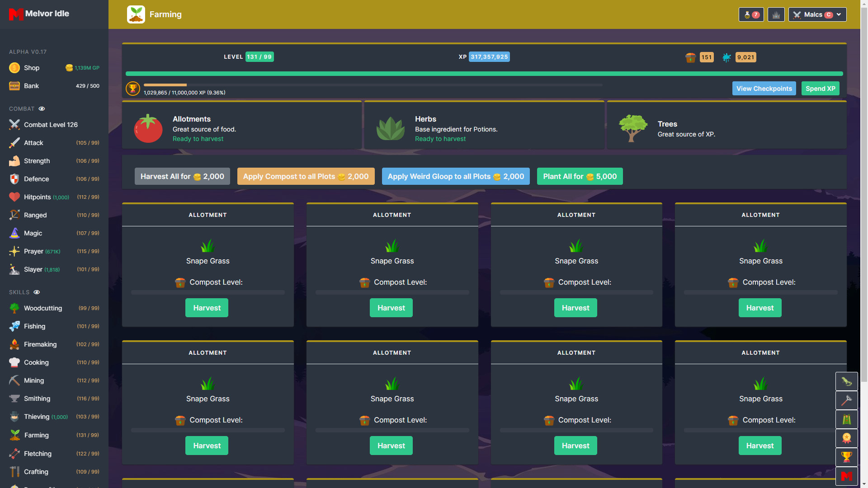Screen dimensions: 868x488
Task: Apply Weird Gloop to all Plots
Action: [x=455, y=176]
